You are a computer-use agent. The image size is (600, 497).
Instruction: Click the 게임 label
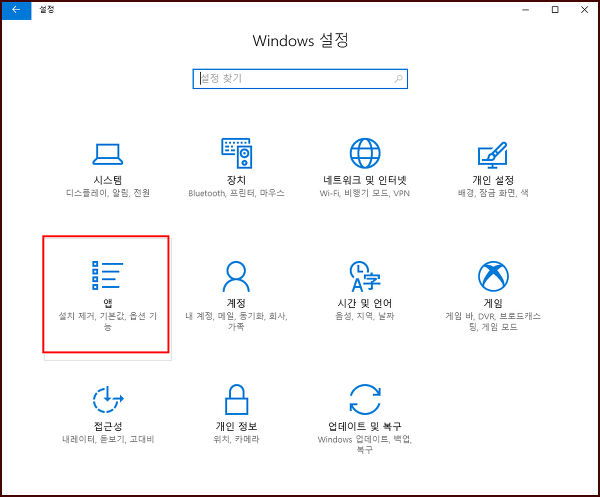click(x=493, y=303)
